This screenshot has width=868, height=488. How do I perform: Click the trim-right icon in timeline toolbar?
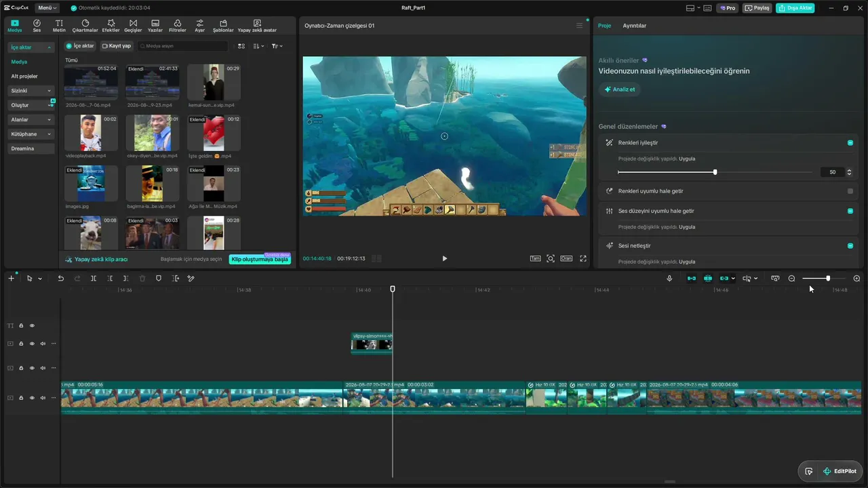[x=126, y=279]
